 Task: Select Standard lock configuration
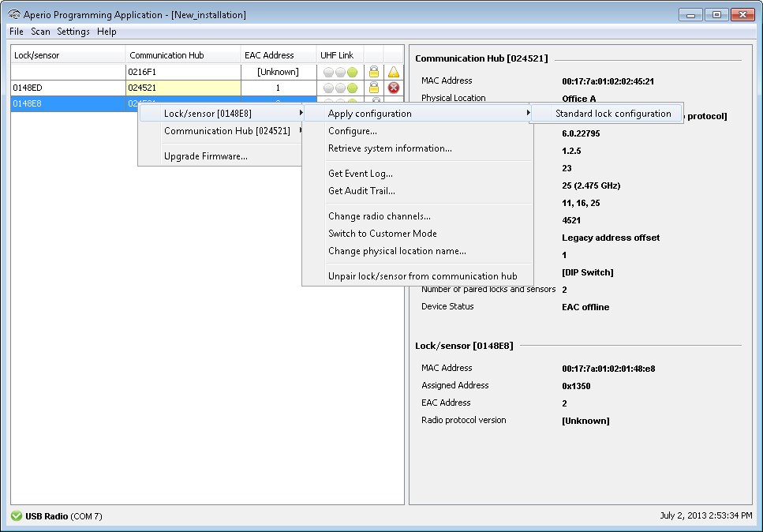(x=608, y=114)
